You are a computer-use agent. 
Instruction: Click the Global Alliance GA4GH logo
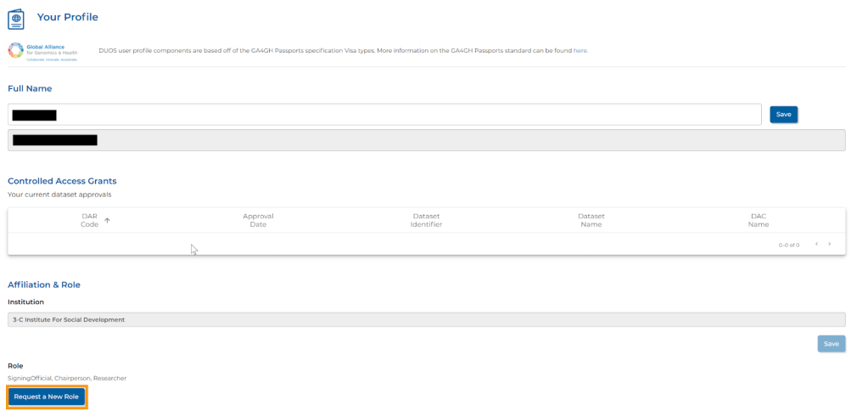pos(42,51)
